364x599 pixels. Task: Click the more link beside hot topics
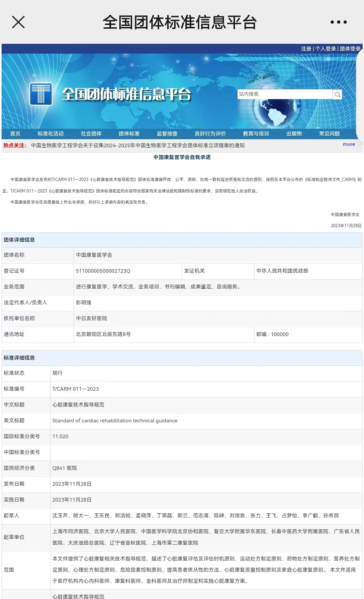coord(349,144)
